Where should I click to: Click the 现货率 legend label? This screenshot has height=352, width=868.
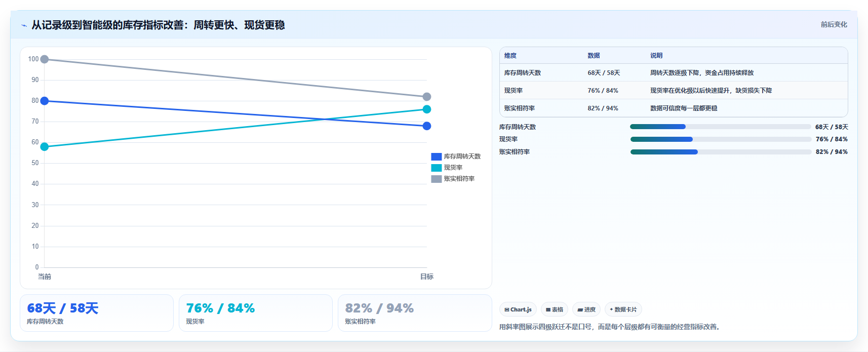(453, 168)
